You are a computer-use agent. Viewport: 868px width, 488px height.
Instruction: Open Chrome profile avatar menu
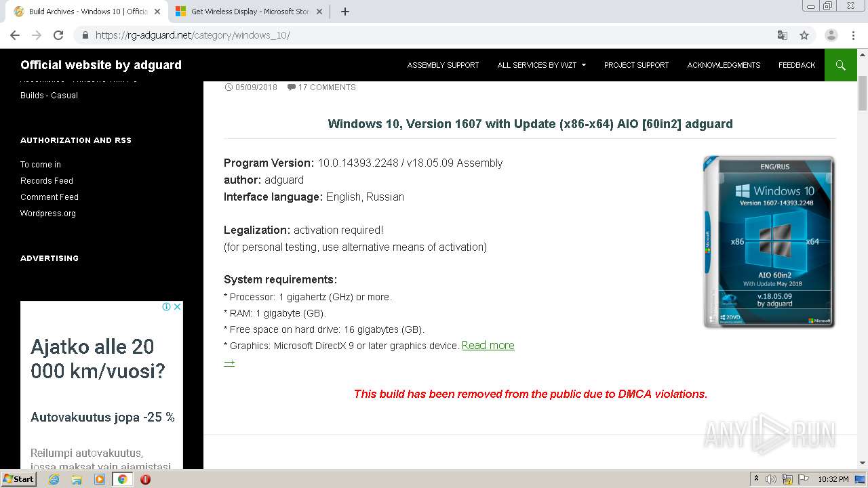click(x=831, y=35)
